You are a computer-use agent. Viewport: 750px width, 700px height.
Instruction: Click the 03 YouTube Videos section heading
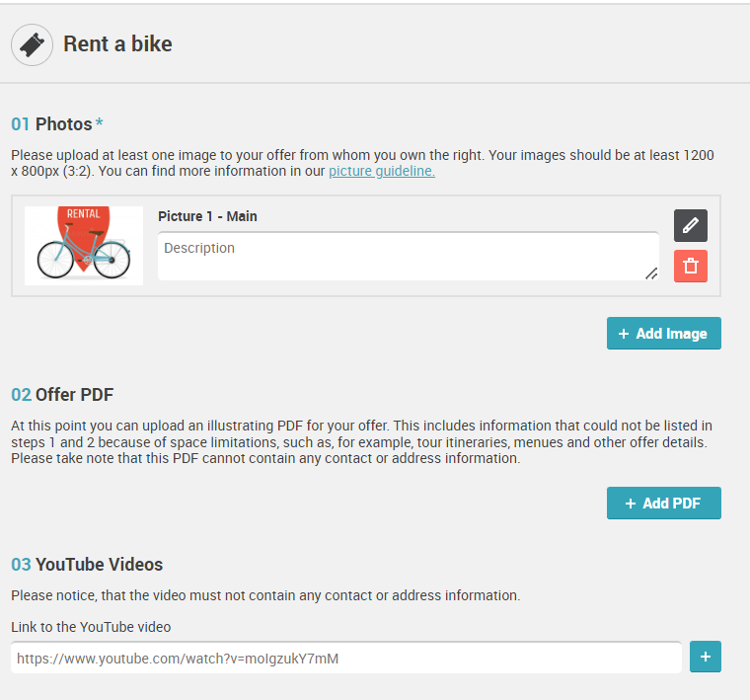[87, 565]
